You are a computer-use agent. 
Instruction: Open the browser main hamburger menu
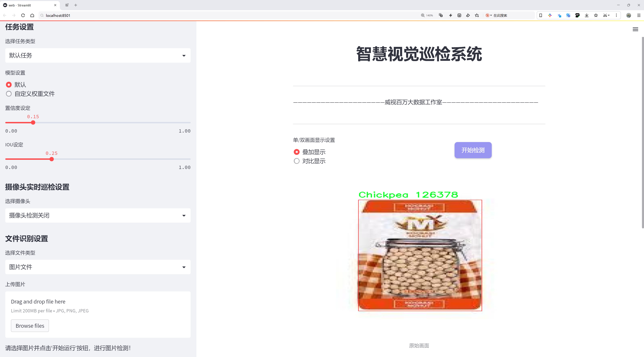(639, 15)
